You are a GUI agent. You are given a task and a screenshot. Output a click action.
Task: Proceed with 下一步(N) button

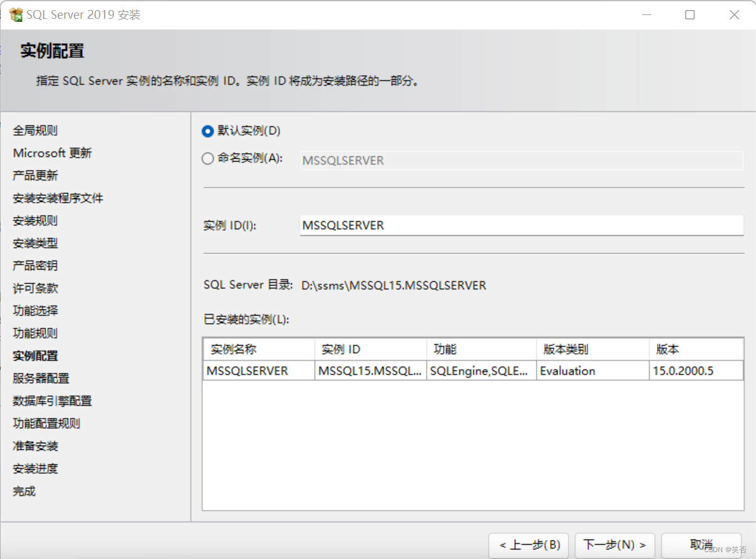pos(615,545)
